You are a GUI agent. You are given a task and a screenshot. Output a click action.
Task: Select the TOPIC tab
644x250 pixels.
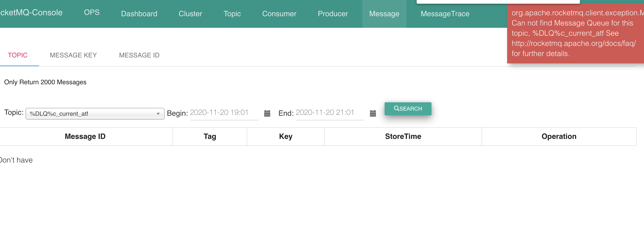pos(17,55)
